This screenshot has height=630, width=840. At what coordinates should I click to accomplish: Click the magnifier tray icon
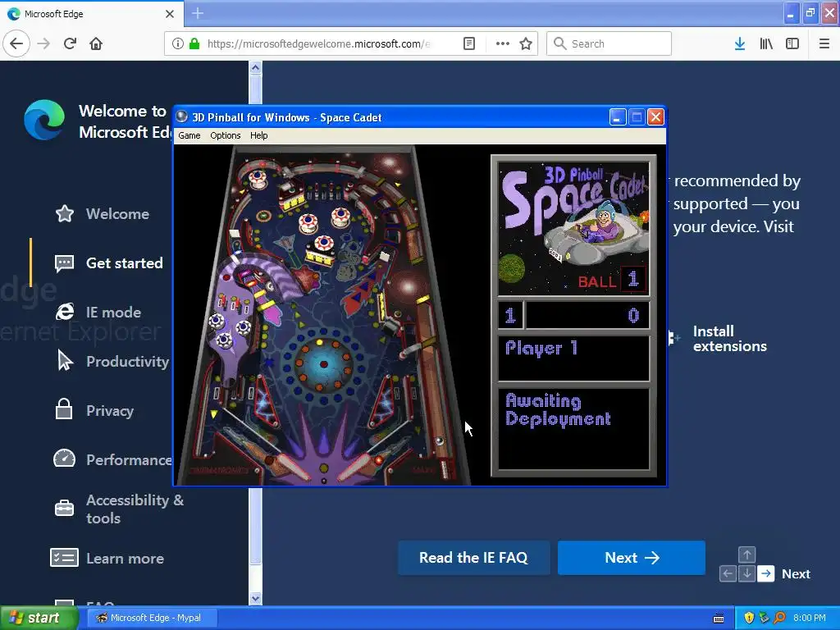(779, 618)
